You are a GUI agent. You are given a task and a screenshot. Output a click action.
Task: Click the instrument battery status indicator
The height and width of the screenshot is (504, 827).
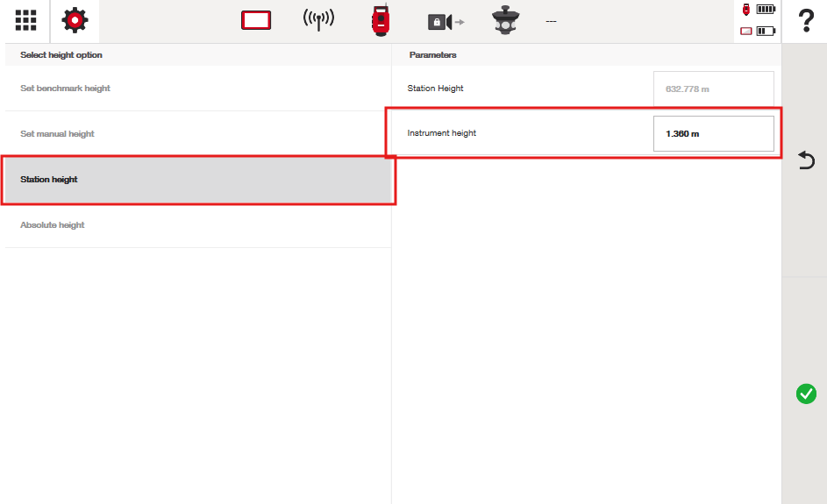pyautogui.click(x=759, y=10)
